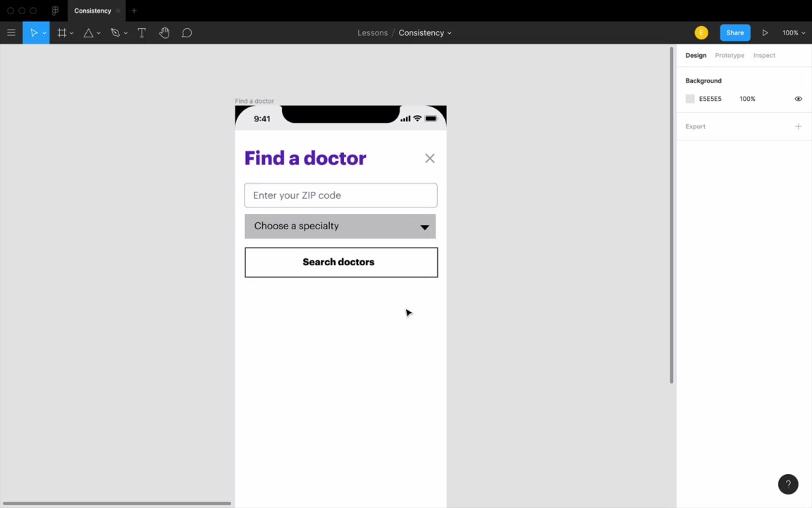Activate the Hand tool
Viewport: 812px width, 508px height.
[x=164, y=32]
